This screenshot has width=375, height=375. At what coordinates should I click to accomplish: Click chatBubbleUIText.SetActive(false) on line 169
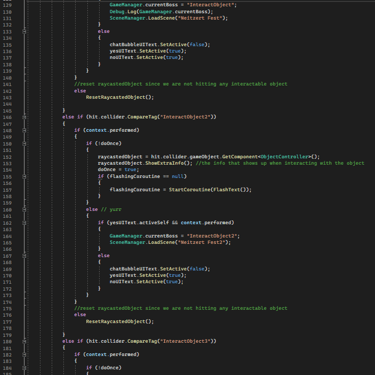pos(160,269)
